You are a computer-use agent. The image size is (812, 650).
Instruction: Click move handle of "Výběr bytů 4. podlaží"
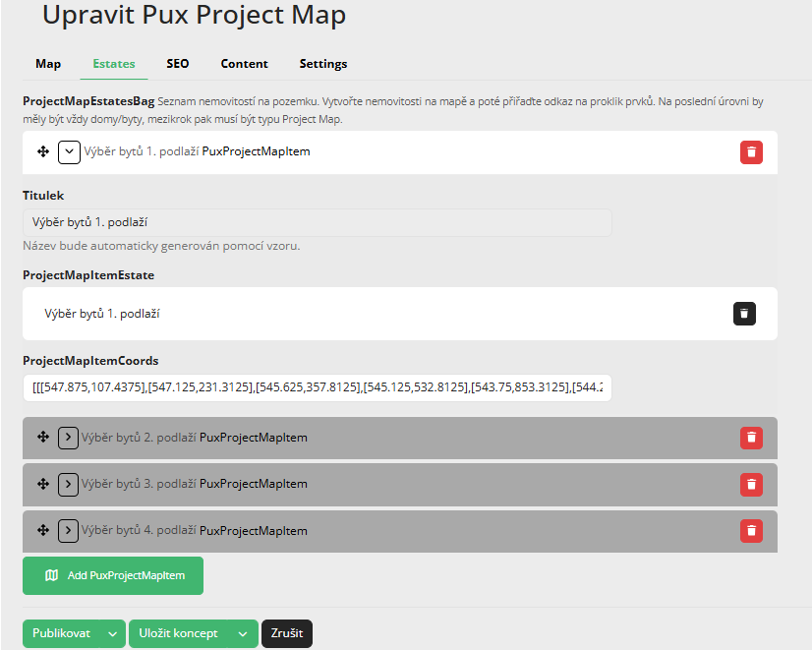coord(42,530)
